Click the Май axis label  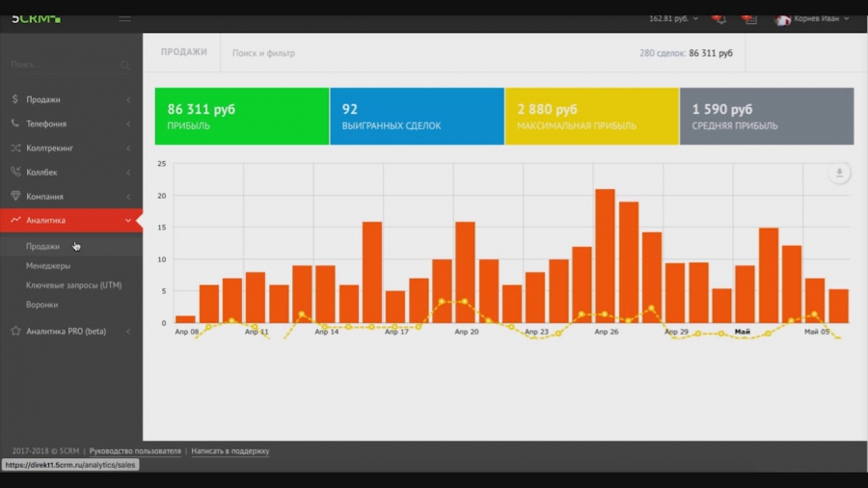[x=743, y=332]
